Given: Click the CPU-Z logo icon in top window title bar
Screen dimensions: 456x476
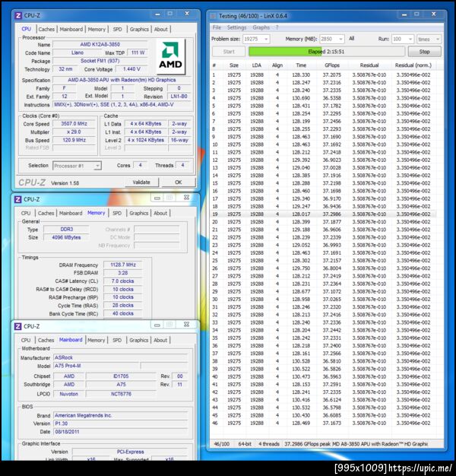Looking at the screenshot, I should (18, 15).
